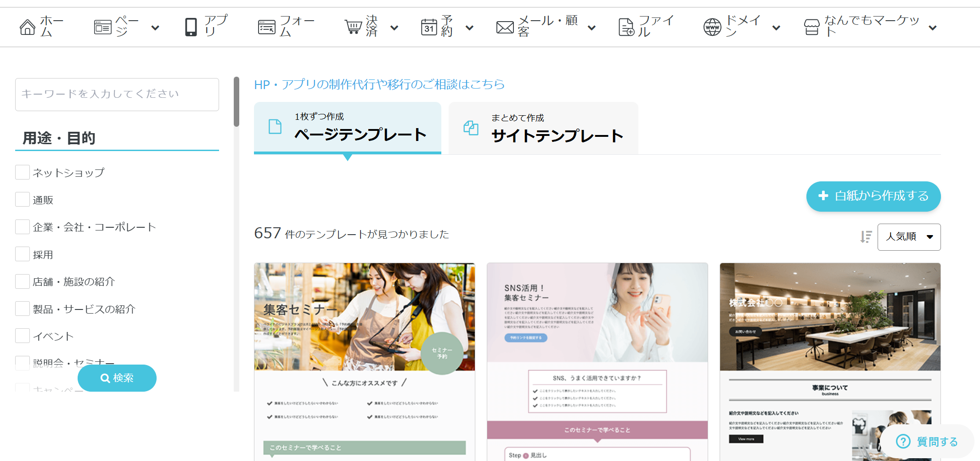This screenshot has width=980, height=461.
Task: Click the envelope mail icon
Action: pyautogui.click(x=505, y=28)
